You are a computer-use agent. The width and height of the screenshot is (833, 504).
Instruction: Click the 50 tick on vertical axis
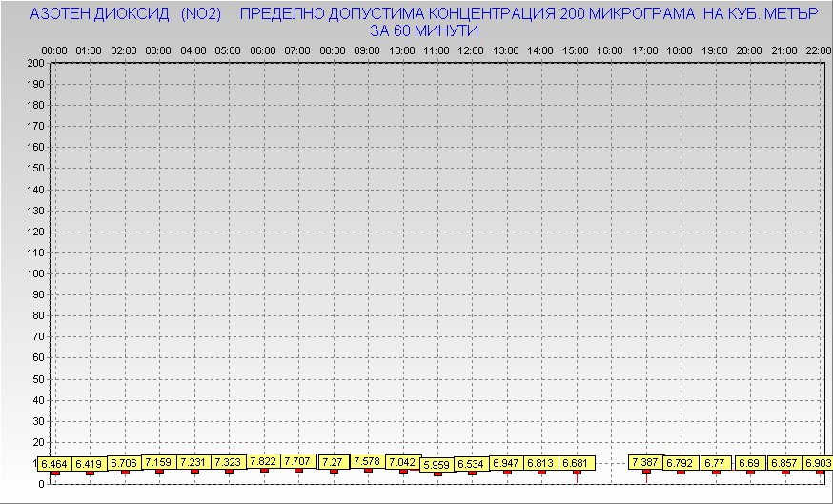click(38, 378)
